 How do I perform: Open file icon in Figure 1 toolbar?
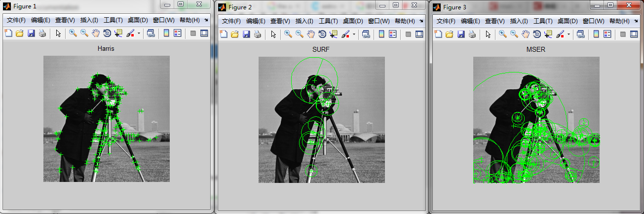coord(20,34)
